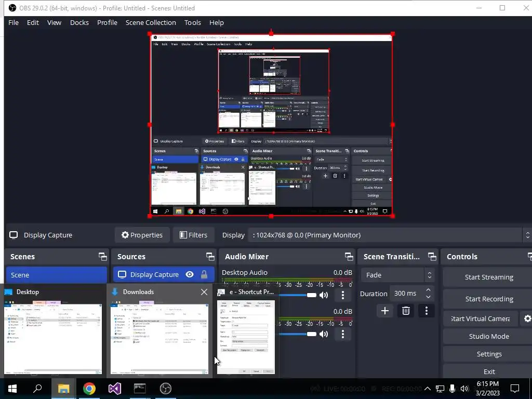
Task: Pop out the Sources dock
Action: click(x=210, y=257)
